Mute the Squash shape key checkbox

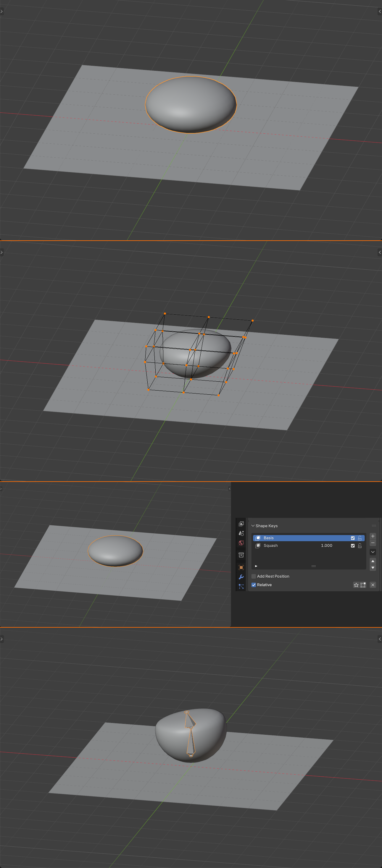(353, 545)
